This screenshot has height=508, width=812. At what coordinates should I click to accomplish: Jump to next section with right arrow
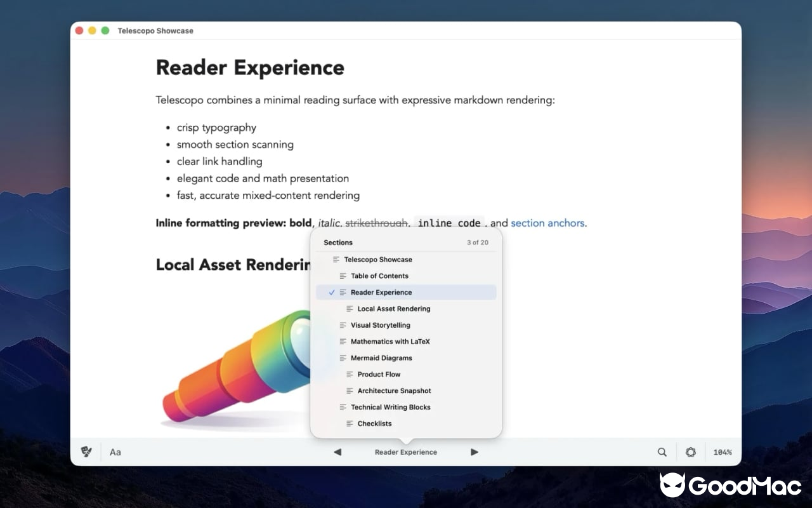(475, 452)
